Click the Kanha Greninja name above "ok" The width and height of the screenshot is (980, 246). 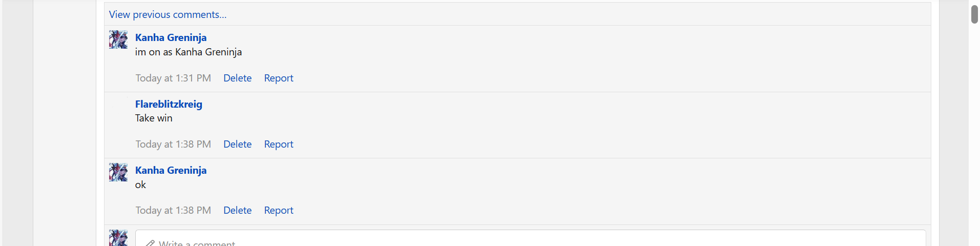[x=171, y=170]
